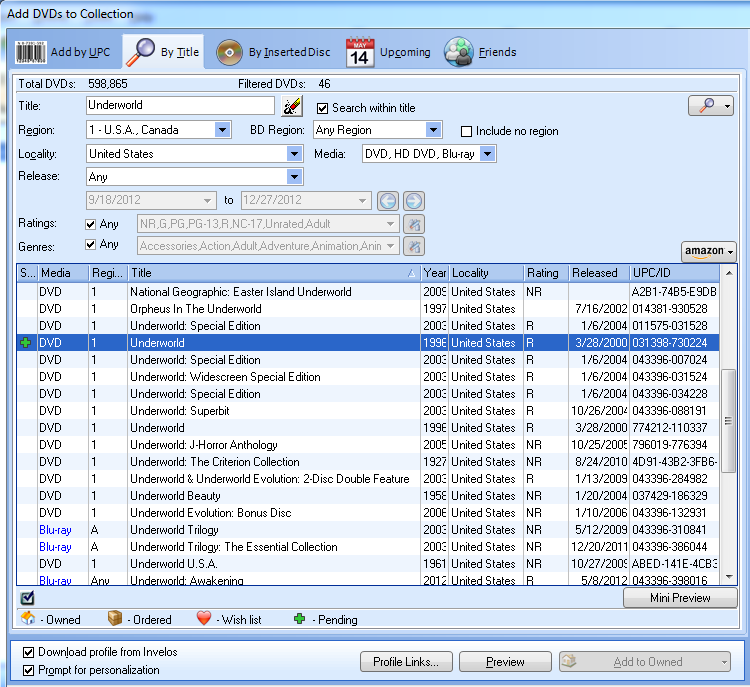Click the reset icon next to Genres list
Viewport: 750px width, 687px height.
[x=414, y=246]
